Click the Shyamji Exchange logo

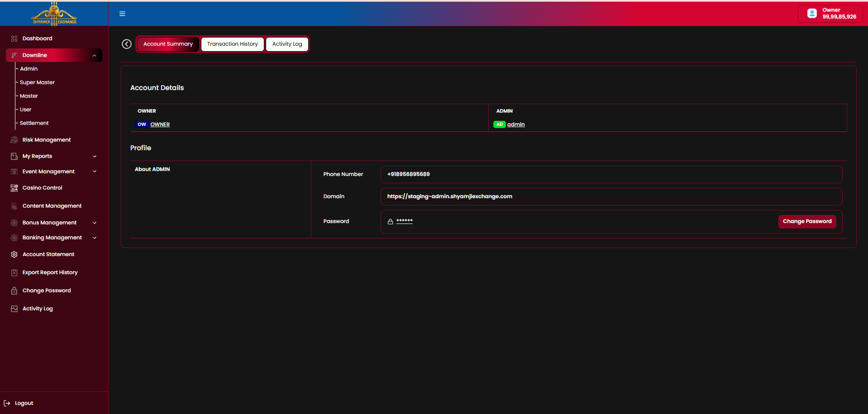pyautogui.click(x=54, y=14)
